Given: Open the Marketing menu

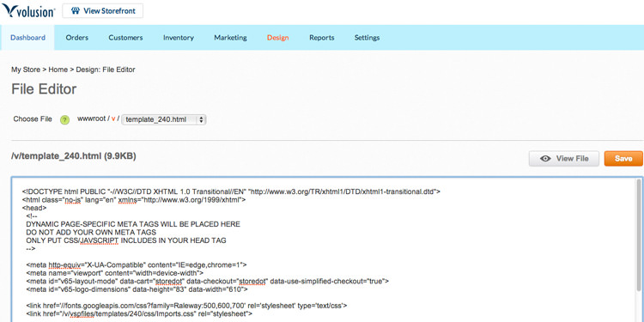Looking at the screenshot, I should tap(230, 38).
